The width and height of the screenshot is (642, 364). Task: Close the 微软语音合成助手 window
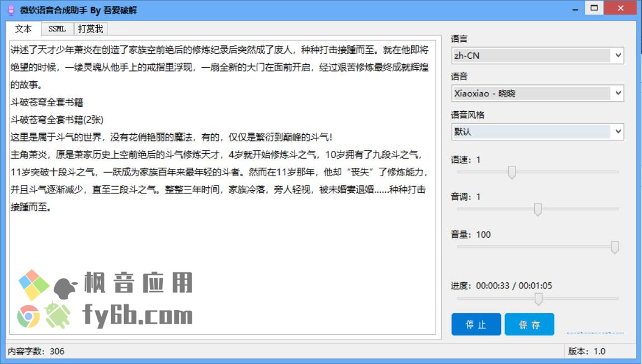coord(621,8)
